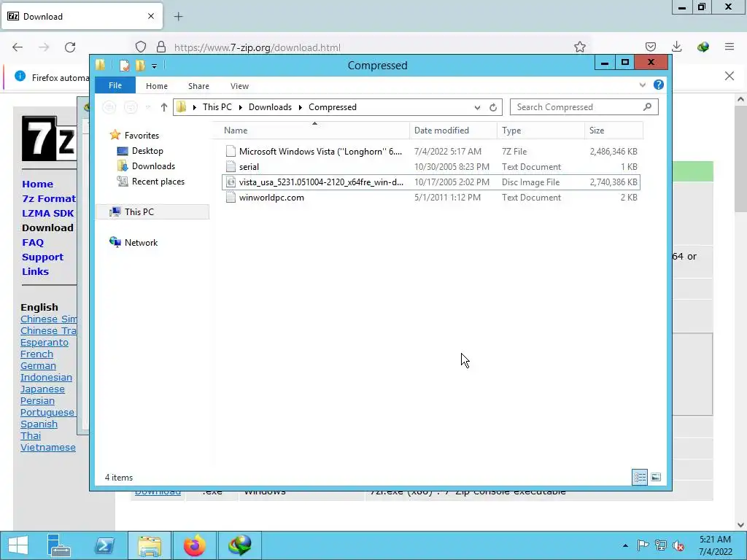Click IDM extension icon in Firefox toolbar
Screen dimensions: 747x560
(703, 47)
